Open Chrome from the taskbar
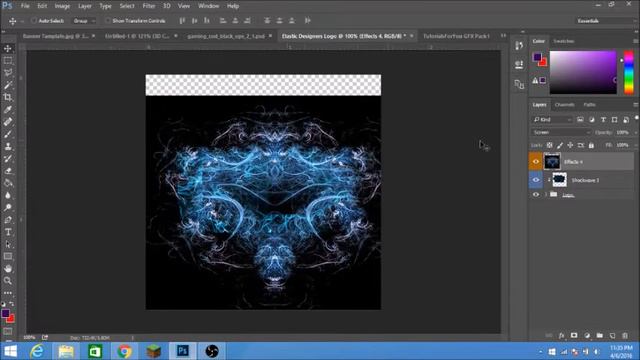This screenshot has width=640, height=360. (x=124, y=351)
